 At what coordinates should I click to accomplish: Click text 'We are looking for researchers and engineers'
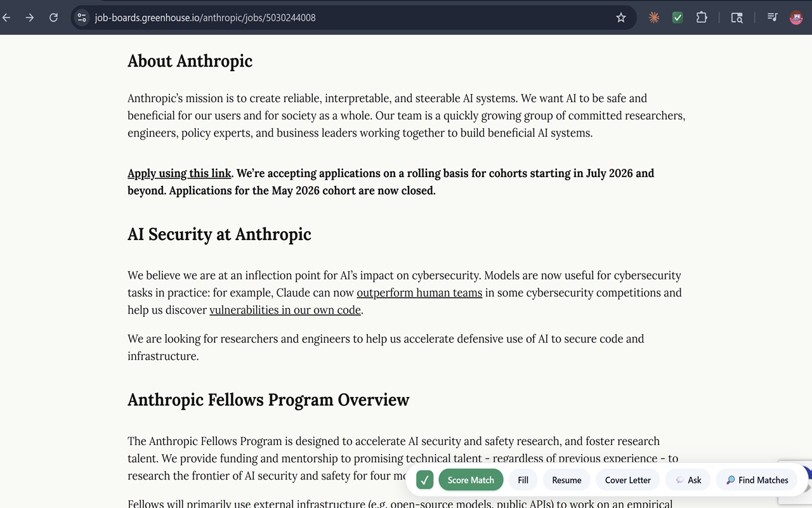tap(239, 339)
